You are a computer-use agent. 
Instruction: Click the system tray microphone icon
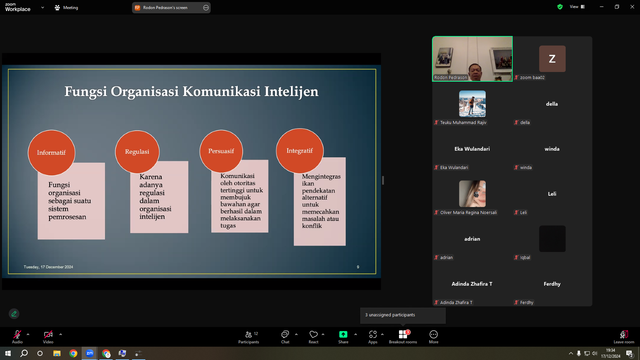[x=578, y=353]
